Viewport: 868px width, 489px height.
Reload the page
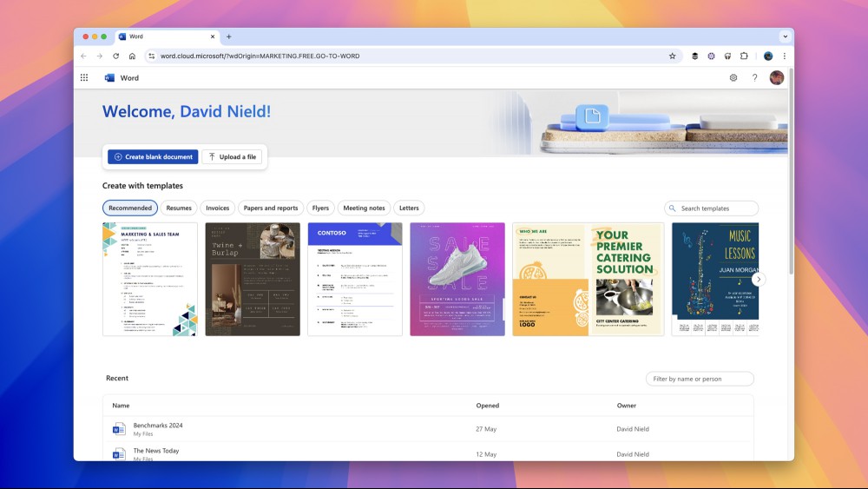tap(115, 56)
